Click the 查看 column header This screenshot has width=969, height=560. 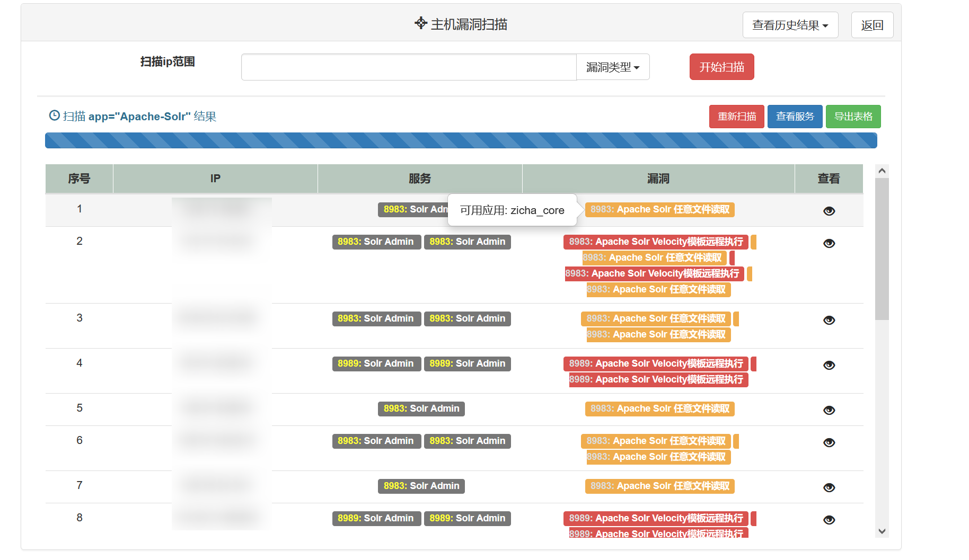[829, 179]
